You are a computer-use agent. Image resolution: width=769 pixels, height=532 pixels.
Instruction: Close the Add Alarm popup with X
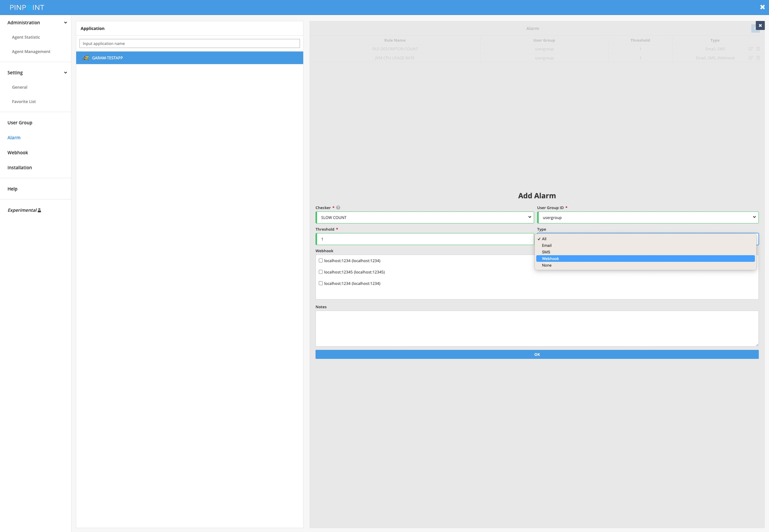click(x=760, y=25)
